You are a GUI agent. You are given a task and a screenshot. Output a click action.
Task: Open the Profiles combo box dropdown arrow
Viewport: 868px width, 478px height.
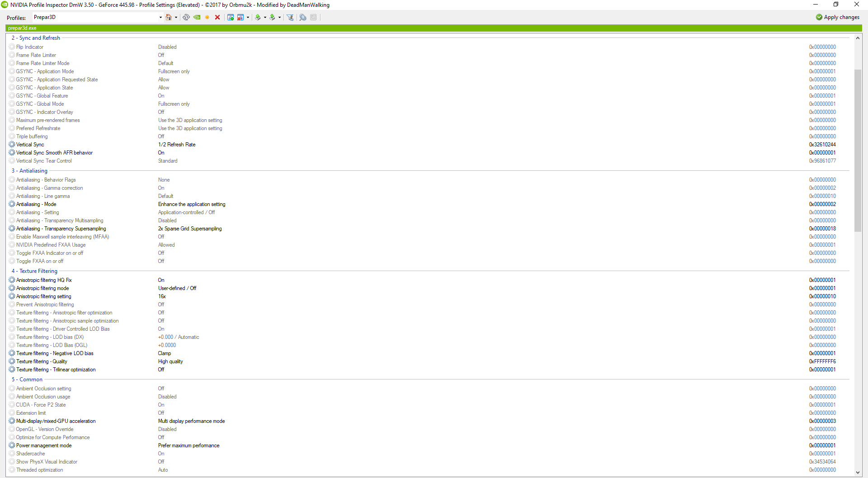click(x=160, y=18)
